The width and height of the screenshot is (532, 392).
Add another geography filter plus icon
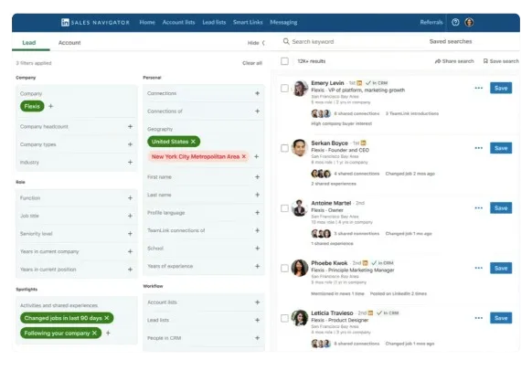tap(257, 156)
